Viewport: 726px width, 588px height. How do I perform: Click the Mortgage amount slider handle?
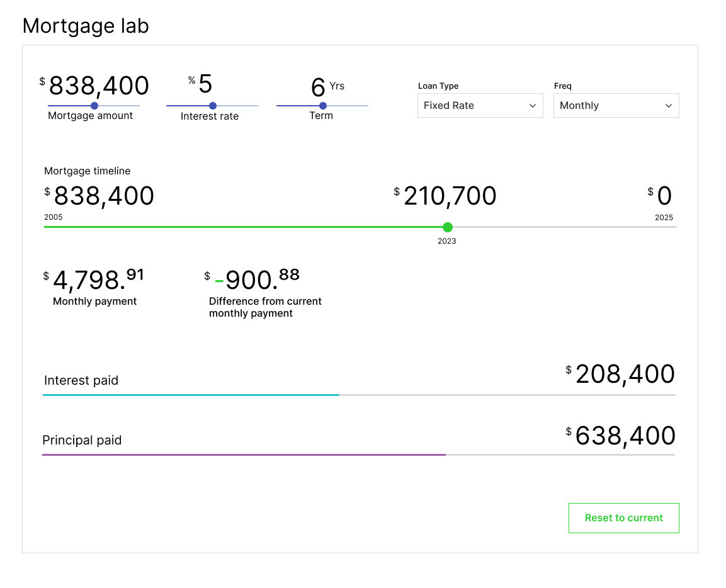click(94, 106)
